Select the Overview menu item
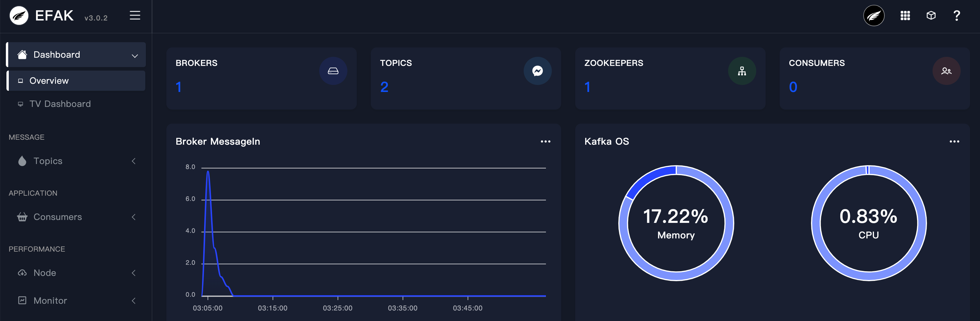Screen dimensions: 980x321 coord(49,81)
